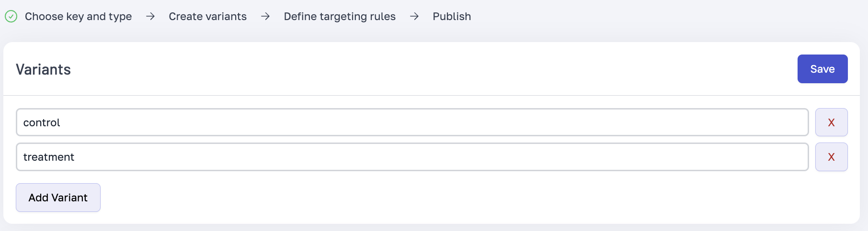868x231 pixels.
Task: Click the Variants panel heading
Action: click(x=44, y=70)
